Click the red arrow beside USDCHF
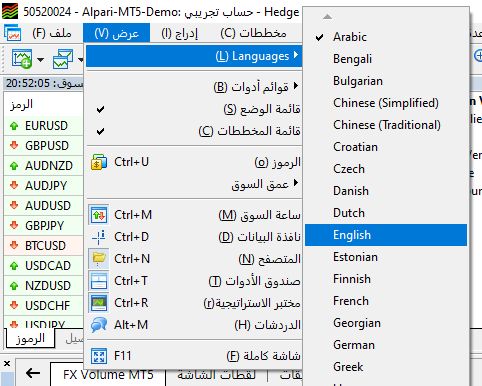Screen dimensions: 482x386 (x=14, y=306)
